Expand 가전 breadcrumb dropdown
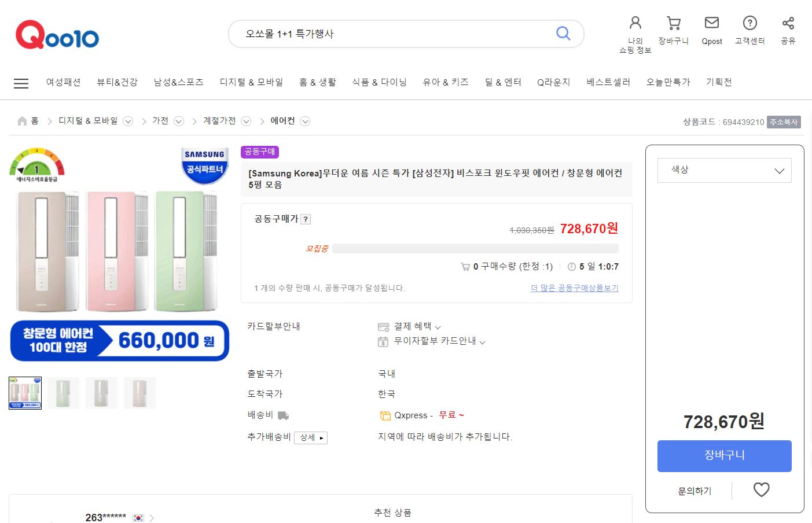 click(179, 121)
